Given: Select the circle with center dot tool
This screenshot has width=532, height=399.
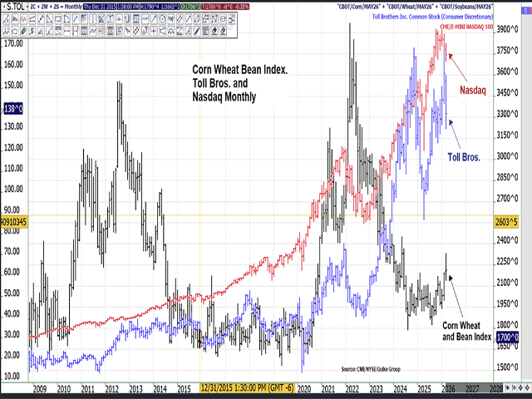Looking at the screenshot, I should click(162, 19).
